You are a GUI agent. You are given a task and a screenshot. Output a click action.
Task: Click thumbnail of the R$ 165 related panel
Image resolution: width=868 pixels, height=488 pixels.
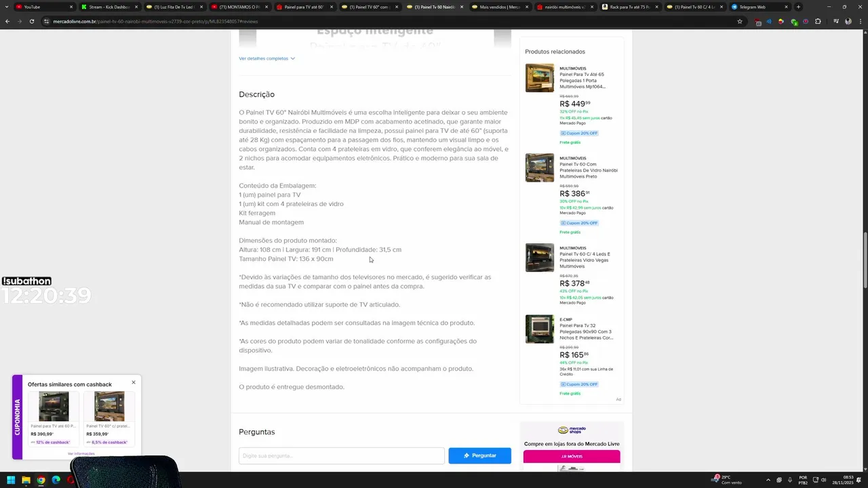click(540, 329)
